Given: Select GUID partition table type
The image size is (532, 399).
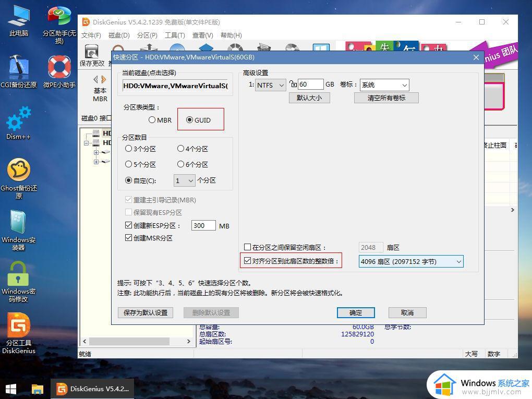Looking at the screenshot, I should [x=199, y=120].
